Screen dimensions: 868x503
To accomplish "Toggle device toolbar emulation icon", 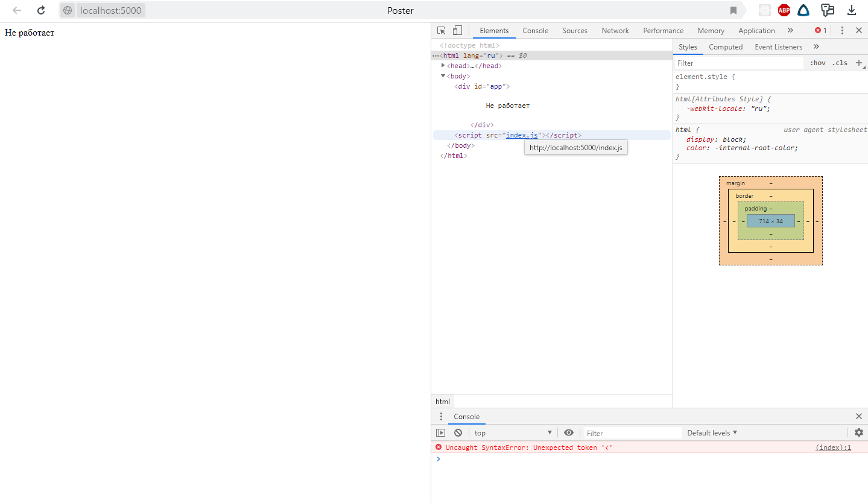I will point(457,31).
